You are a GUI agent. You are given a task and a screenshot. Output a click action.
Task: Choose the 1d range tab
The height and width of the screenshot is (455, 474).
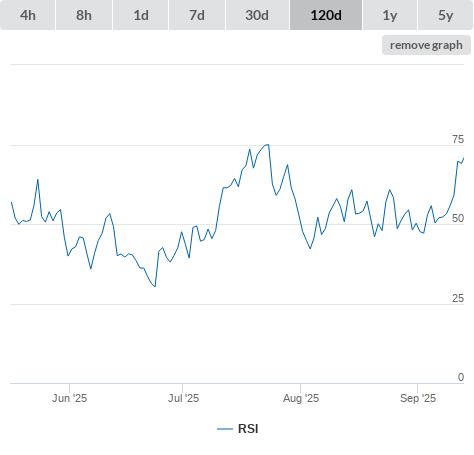click(141, 15)
